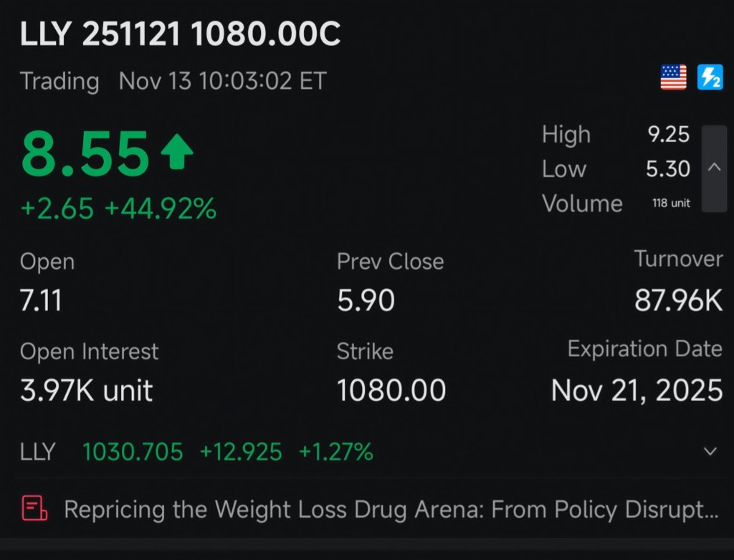The width and height of the screenshot is (734, 560).
Task: Collapse the High/Low/Volume details panel
Action: click(714, 169)
